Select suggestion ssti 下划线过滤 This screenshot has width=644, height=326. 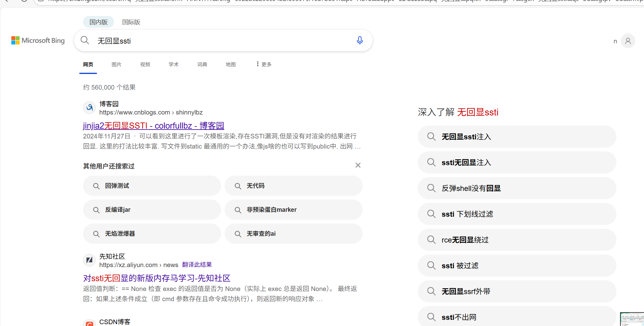point(517,214)
